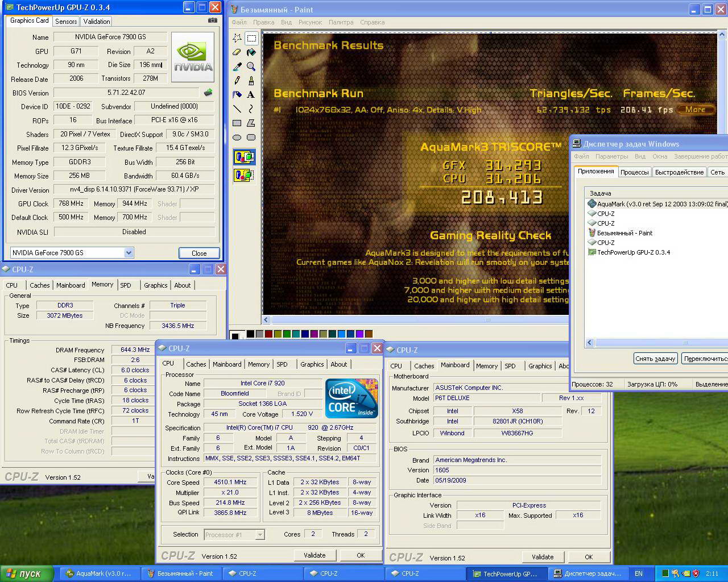Click OK in the CPU-Z mainboard window
Image resolution: width=728 pixels, height=582 pixels.
(x=589, y=557)
